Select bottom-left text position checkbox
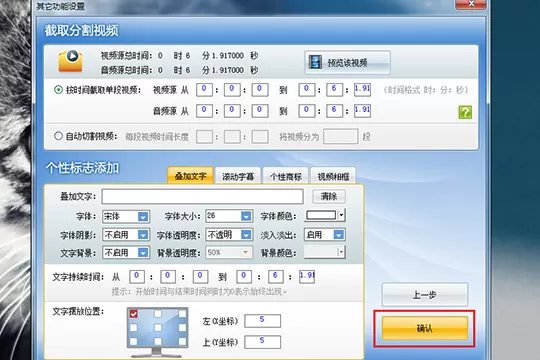Image resolution: width=540 pixels, height=360 pixels. click(134, 341)
